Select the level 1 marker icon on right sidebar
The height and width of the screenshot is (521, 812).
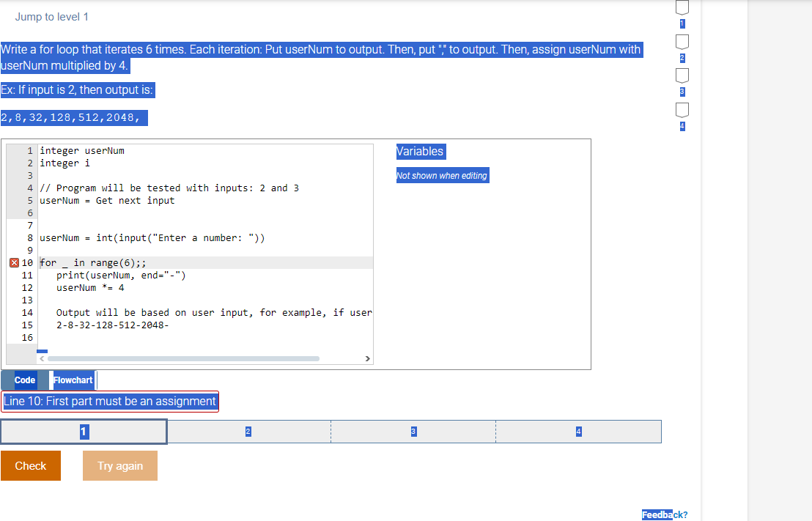pos(682,7)
